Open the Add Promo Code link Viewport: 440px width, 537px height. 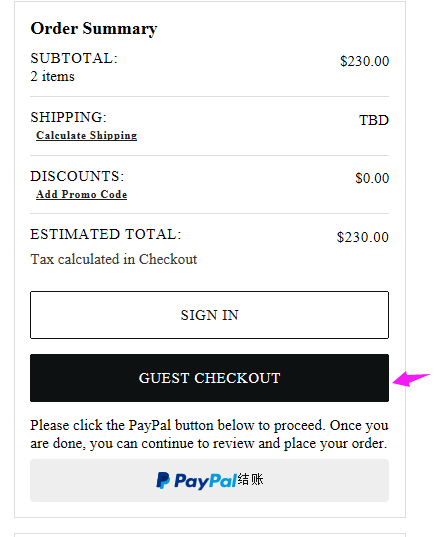[x=81, y=194]
